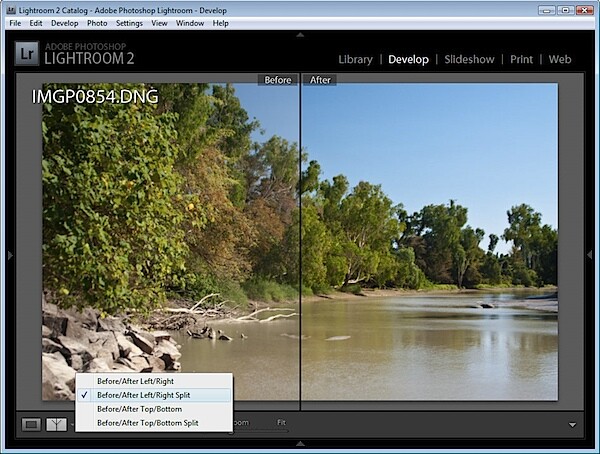Click the Loupe view icon in toolbar
This screenshot has width=600, height=454.
point(31,425)
